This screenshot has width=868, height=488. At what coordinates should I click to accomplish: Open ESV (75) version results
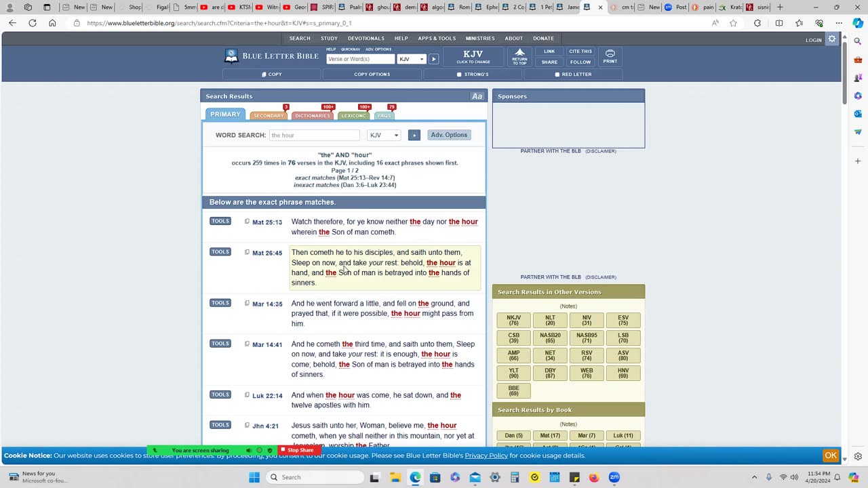[x=623, y=320]
